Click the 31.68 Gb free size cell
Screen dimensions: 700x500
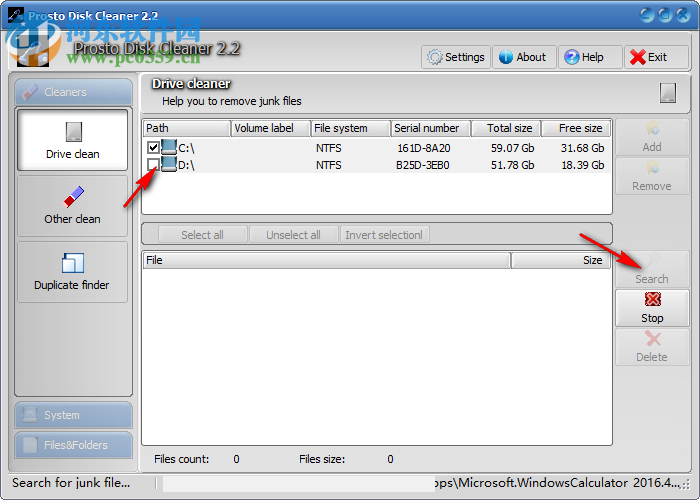point(583,148)
